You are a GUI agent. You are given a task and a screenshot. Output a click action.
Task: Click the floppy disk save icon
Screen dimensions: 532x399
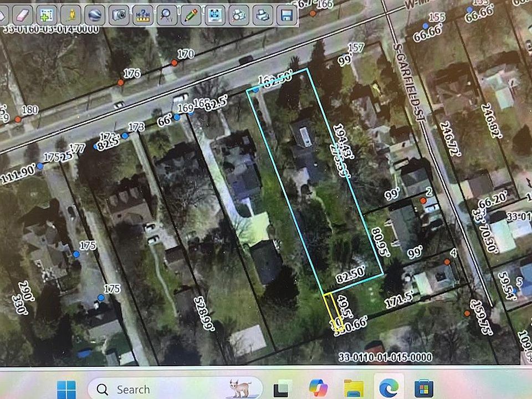tap(287, 14)
